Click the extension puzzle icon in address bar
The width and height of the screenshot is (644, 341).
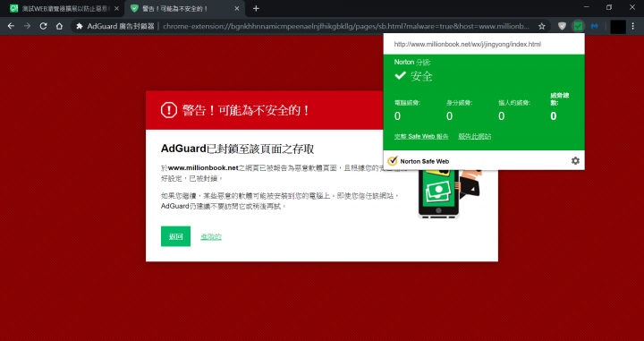pyautogui.click(x=80, y=26)
